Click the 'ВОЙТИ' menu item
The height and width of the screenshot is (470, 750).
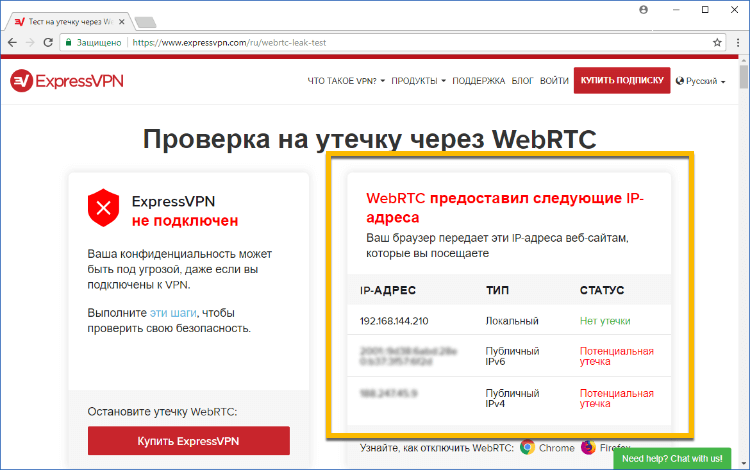[554, 81]
